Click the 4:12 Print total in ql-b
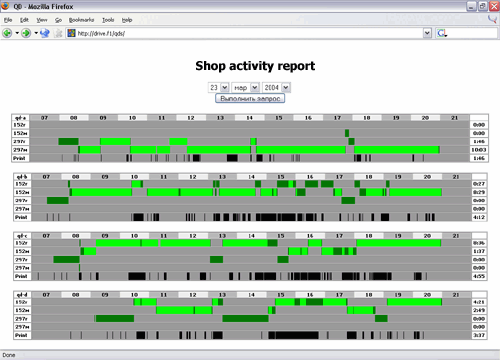Screen dimensions: 500x360 [x=479, y=217]
